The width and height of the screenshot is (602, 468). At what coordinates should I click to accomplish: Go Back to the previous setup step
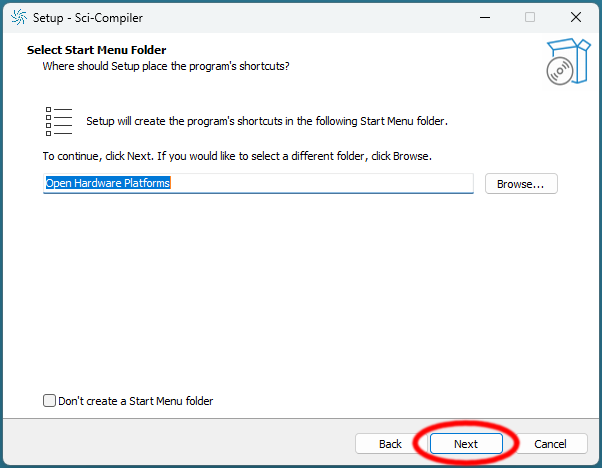(390, 444)
